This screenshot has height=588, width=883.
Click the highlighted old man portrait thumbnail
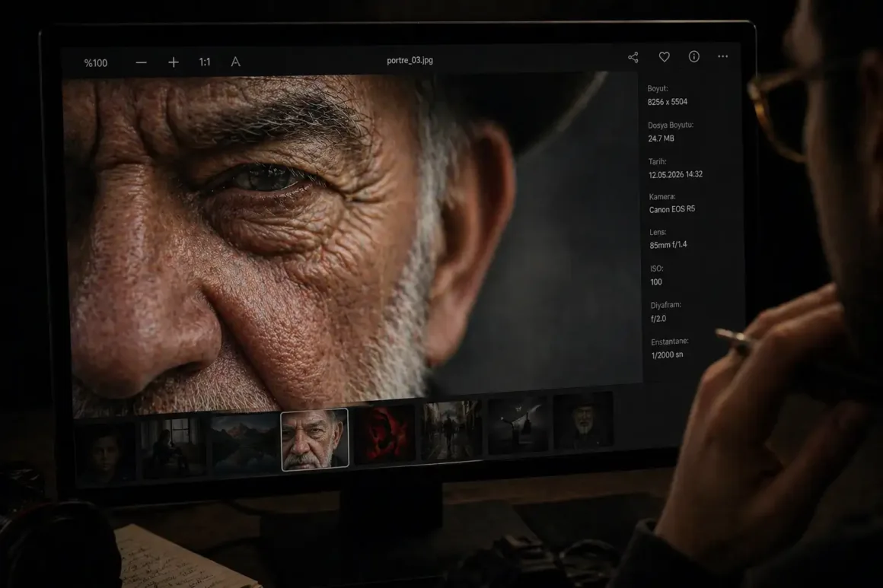314,440
